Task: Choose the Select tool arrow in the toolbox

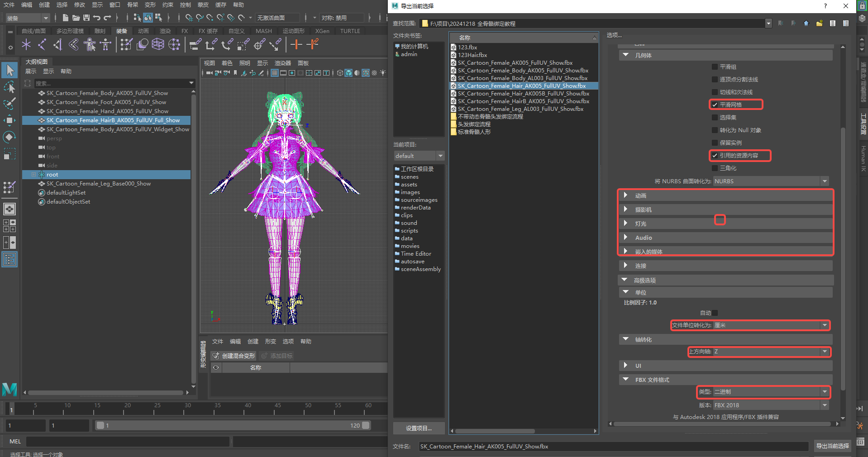Action: pos(10,70)
